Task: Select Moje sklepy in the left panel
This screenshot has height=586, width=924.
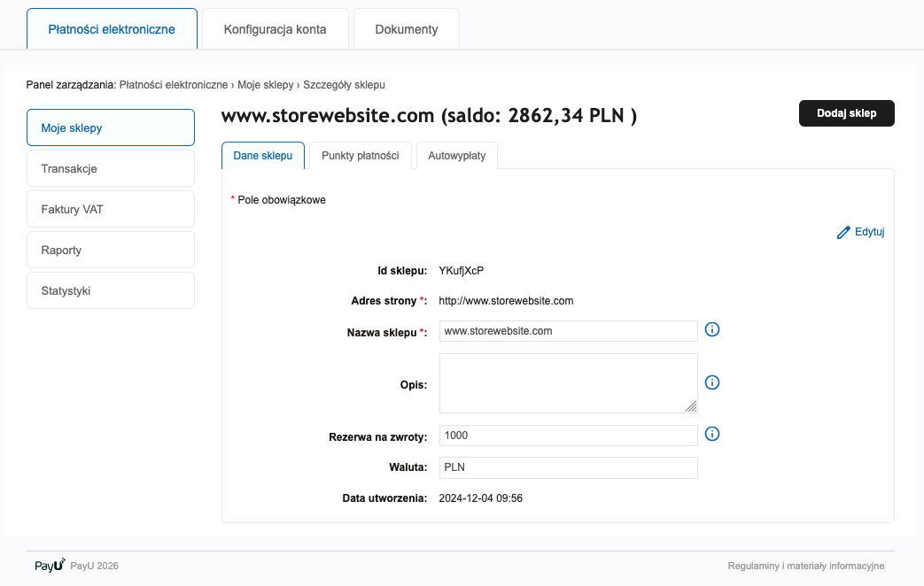Action: tap(110, 127)
